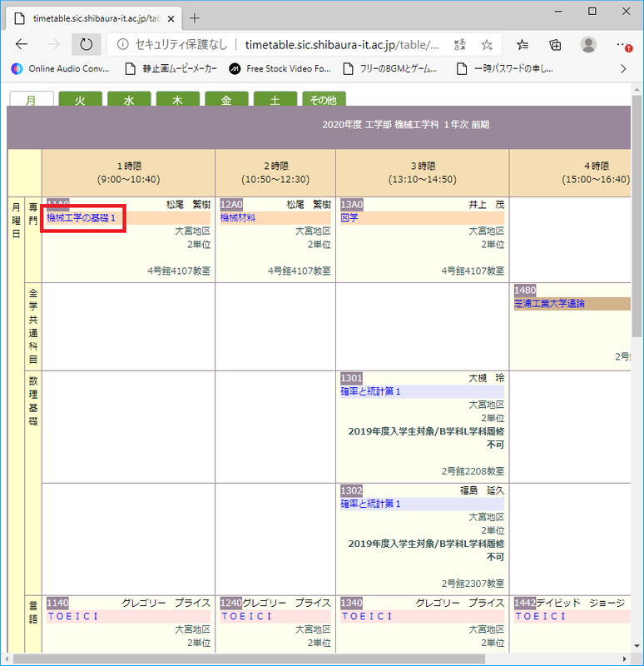
Task: Switch to the 火 (Tuesday) tab
Action: (80, 100)
